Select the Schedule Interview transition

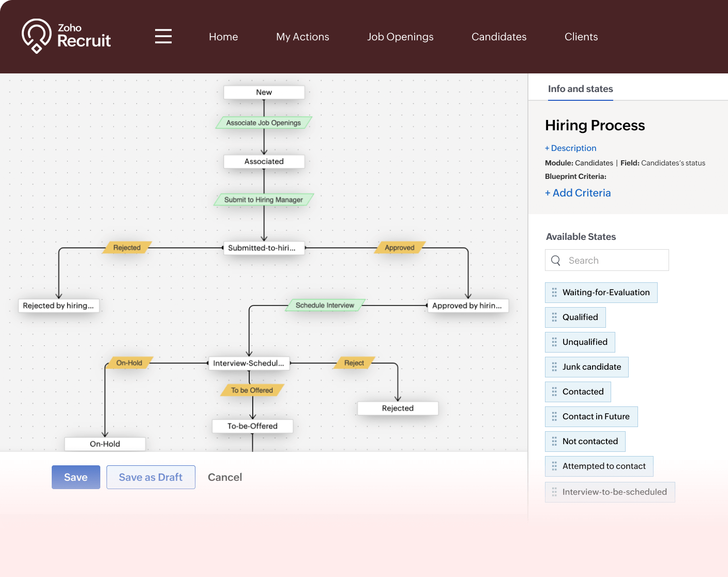[x=325, y=306]
